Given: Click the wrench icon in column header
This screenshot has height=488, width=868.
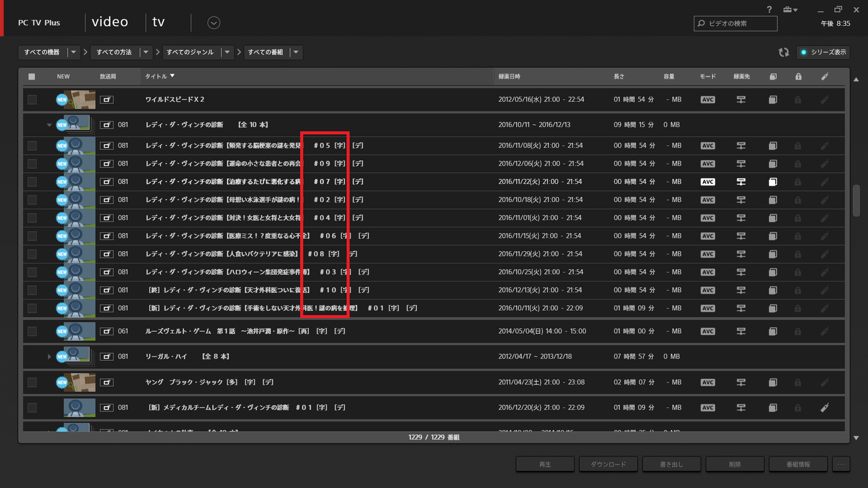Looking at the screenshot, I should click(x=825, y=77).
